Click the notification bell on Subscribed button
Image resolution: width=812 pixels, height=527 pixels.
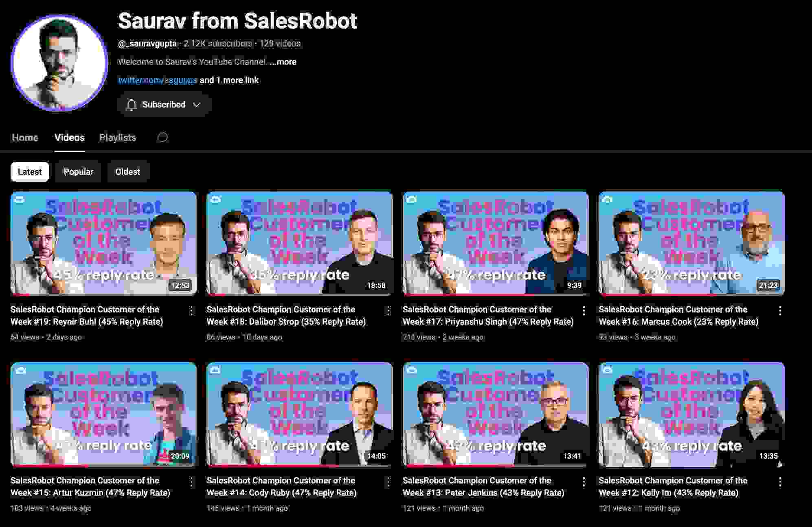132,104
